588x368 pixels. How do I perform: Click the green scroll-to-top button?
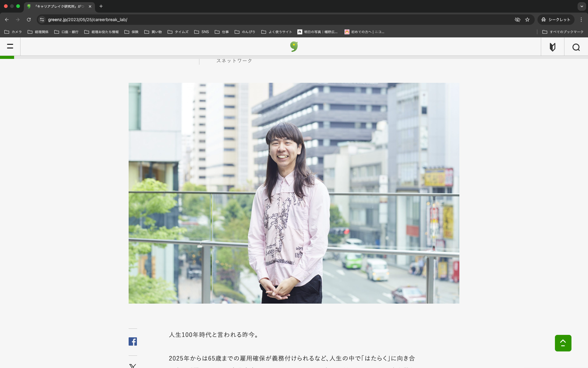tap(563, 343)
